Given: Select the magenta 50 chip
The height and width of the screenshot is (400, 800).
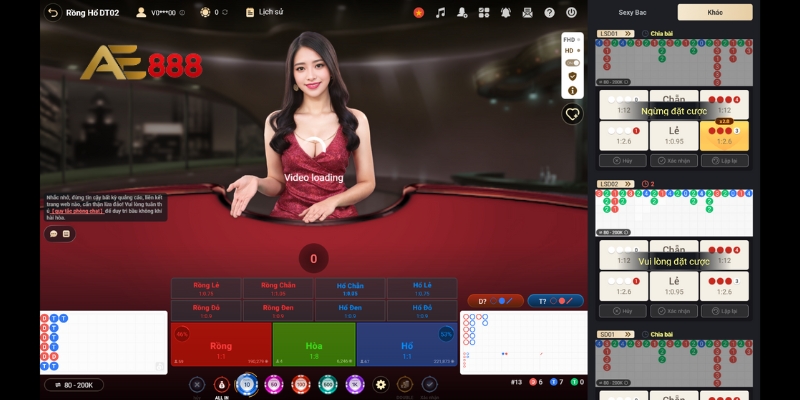Looking at the screenshot, I should [x=274, y=385].
